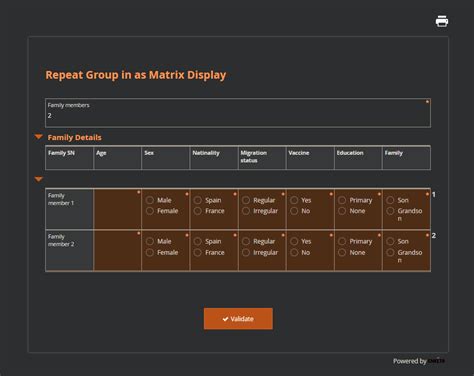Select Irregular for Family member 1

tap(246, 211)
